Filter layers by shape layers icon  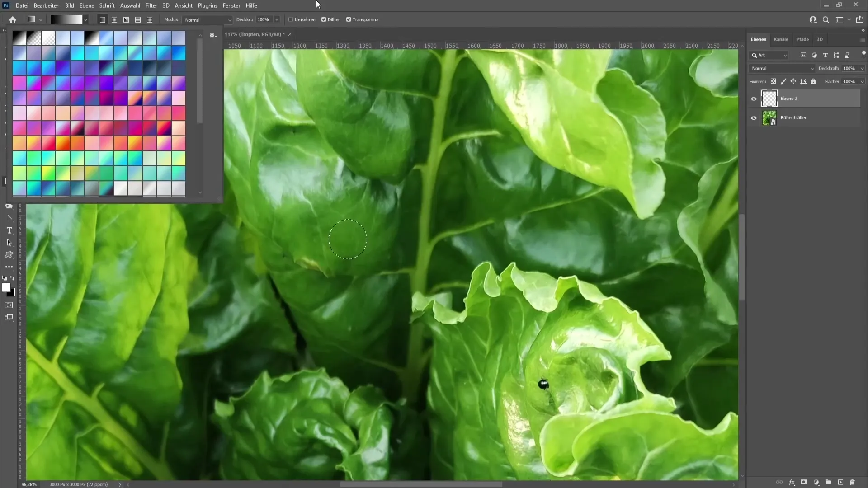pos(836,55)
